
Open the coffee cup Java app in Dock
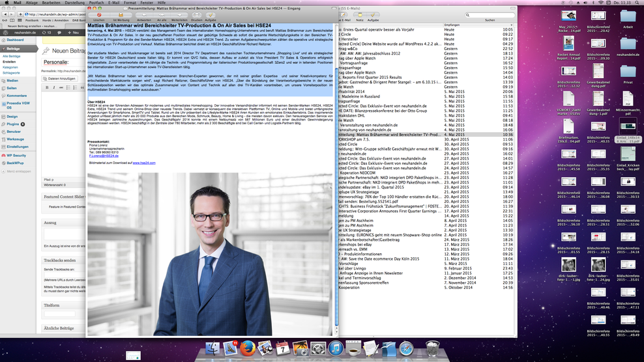[353, 348]
